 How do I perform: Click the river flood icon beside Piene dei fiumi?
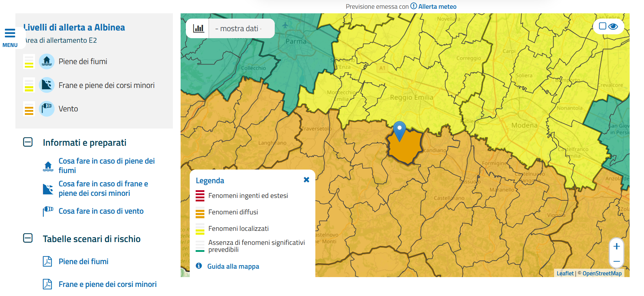47,62
